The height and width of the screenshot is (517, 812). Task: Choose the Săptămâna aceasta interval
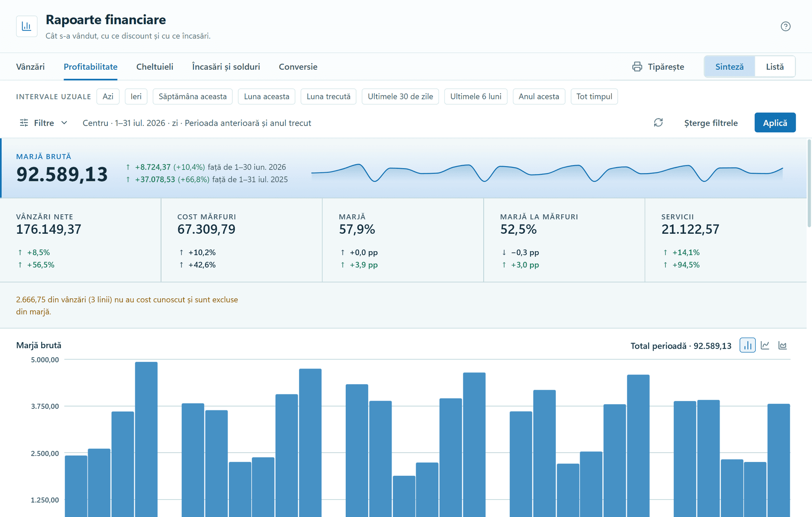coord(193,96)
